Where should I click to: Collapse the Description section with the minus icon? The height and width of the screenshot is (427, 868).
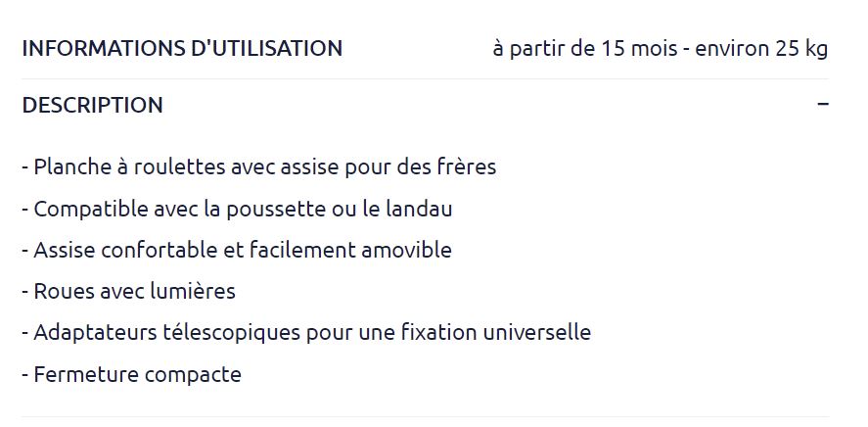(822, 104)
